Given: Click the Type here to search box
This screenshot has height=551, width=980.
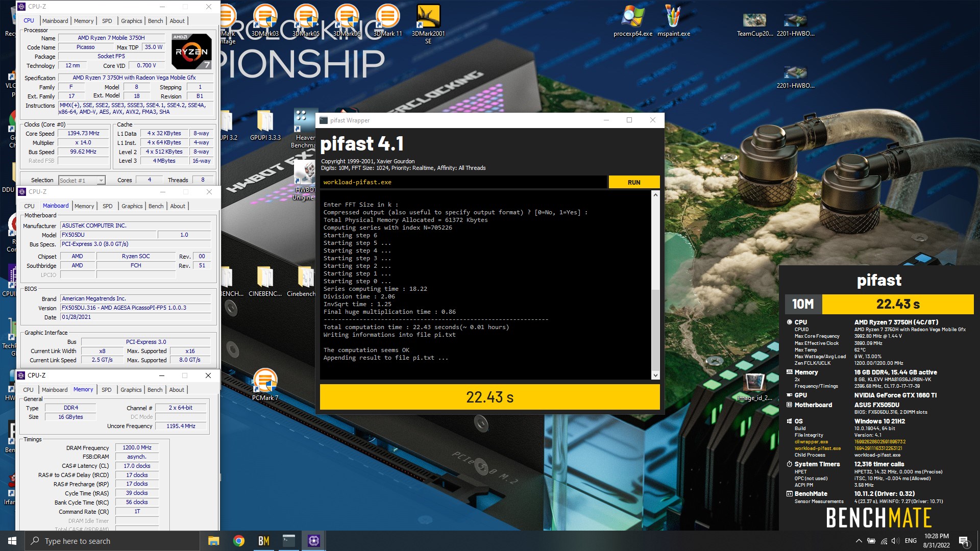Looking at the screenshot, I should (x=112, y=541).
